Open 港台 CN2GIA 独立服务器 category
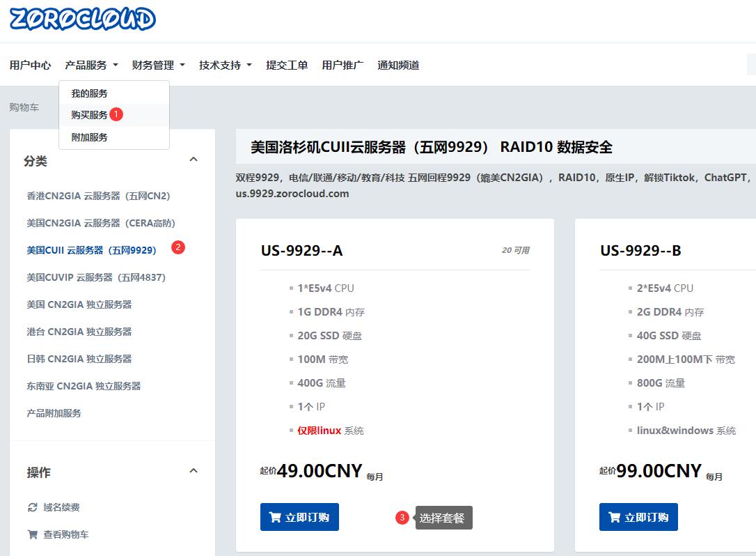The image size is (756, 556). (79, 332)
